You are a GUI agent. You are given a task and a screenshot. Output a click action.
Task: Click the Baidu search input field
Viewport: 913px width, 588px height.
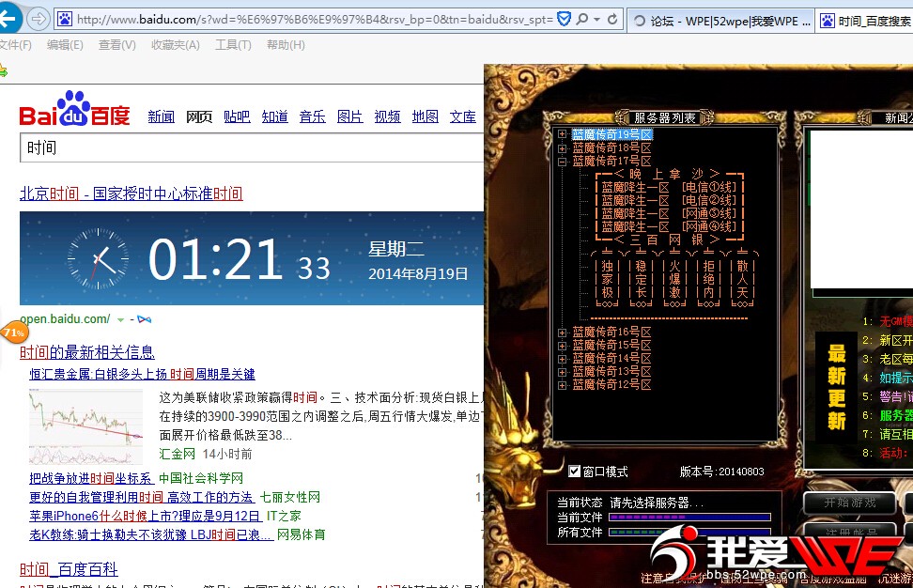(x=249, y=148)
